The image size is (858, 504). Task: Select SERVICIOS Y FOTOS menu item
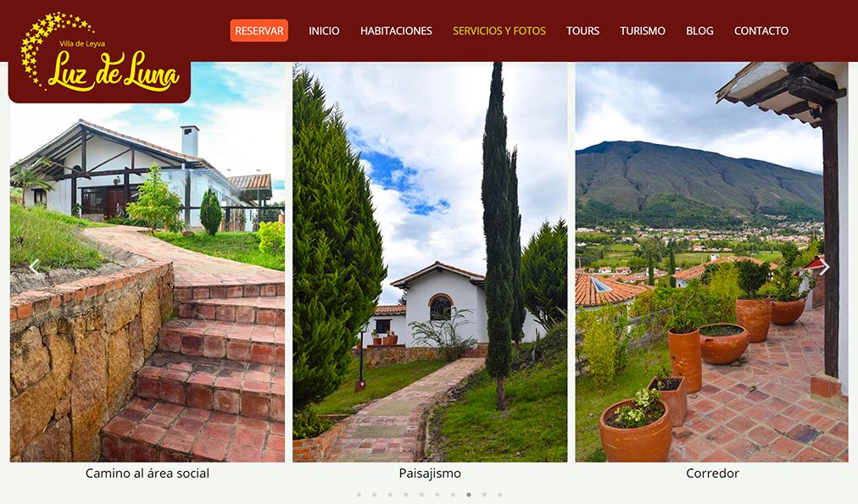499,31
